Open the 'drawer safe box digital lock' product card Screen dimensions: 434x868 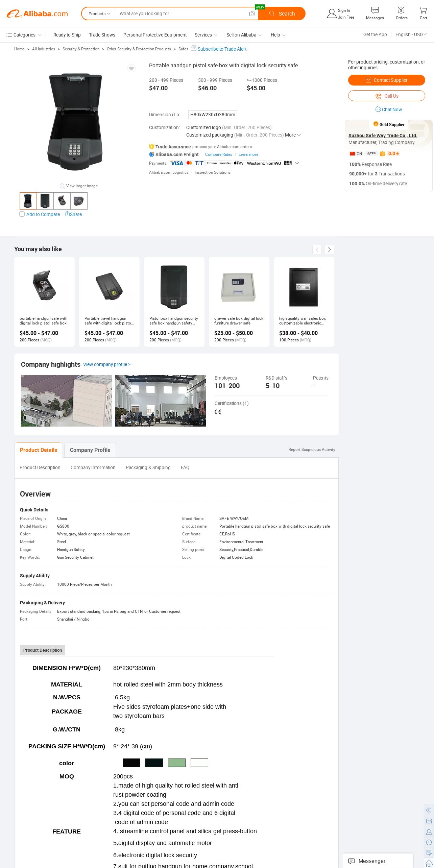(239, 302)
